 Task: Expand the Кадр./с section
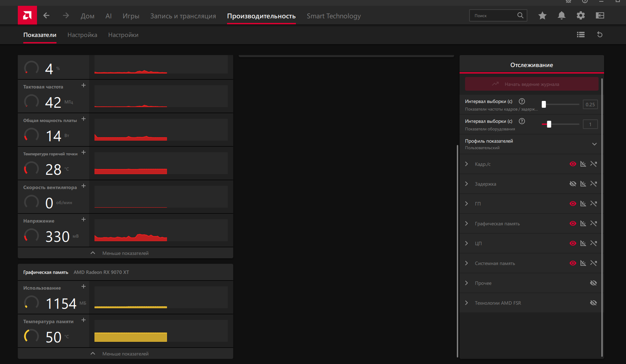pos(466,164)
